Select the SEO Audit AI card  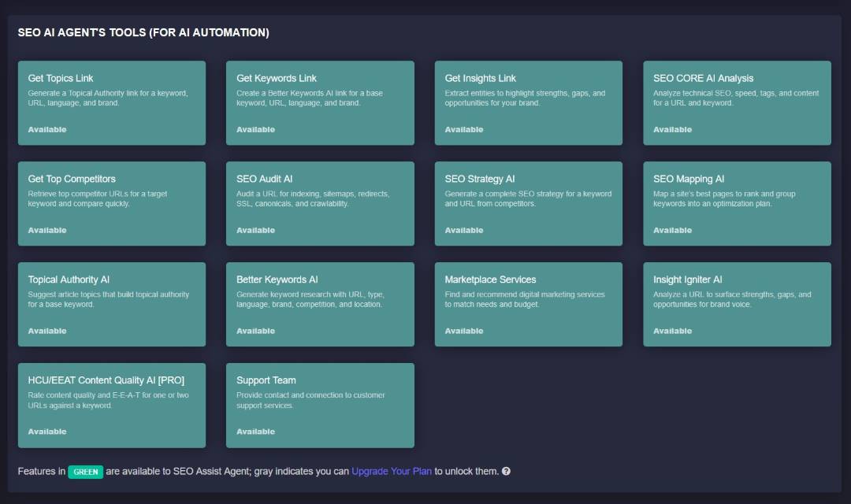coord(320,203)
